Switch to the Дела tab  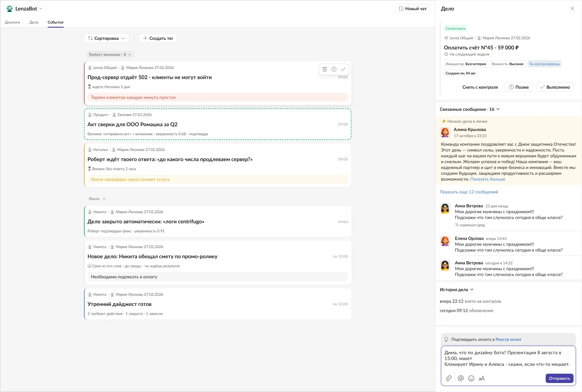(34, 22)
